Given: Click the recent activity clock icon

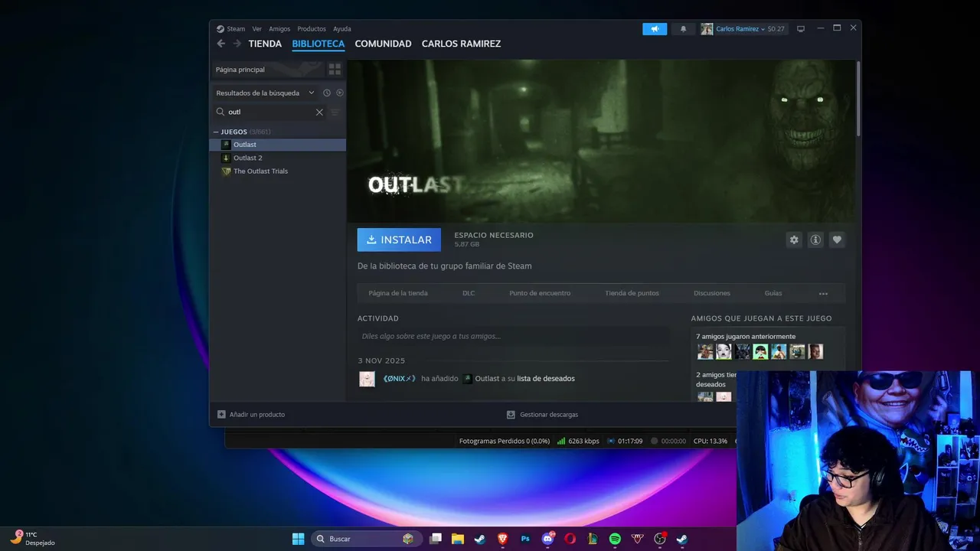Looking at the screenshot, I should (x=327, y=93).
